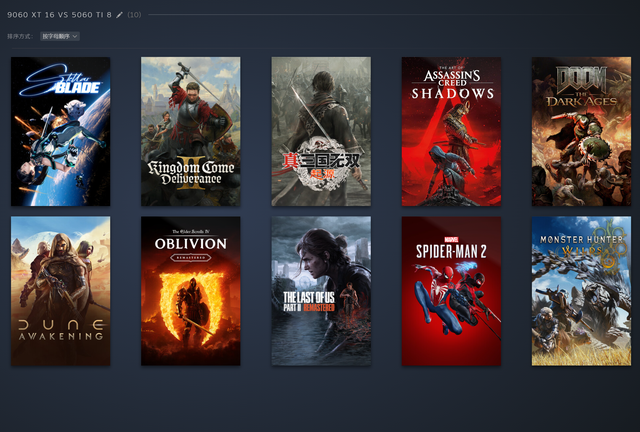Select the Dune Awakening game cover
Image resolution: width=640 pixels, height=432 pixels.
coord(60,291)
